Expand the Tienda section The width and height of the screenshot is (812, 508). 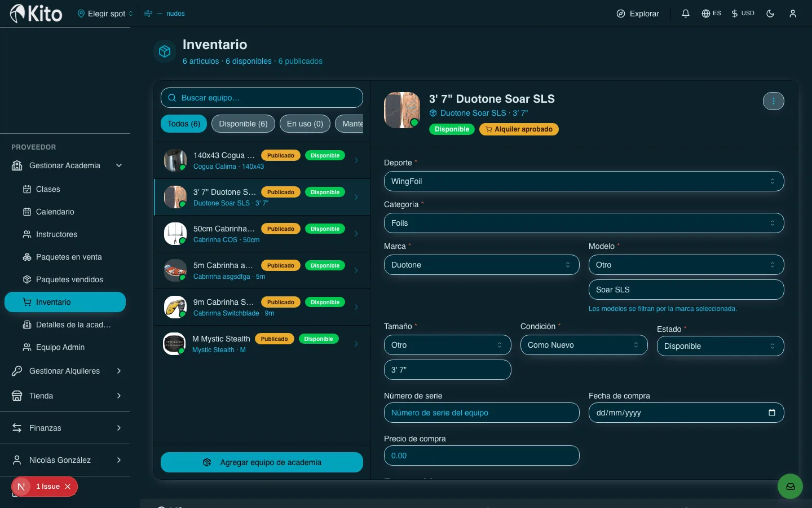pyautogui.click(x=67, y=396)
